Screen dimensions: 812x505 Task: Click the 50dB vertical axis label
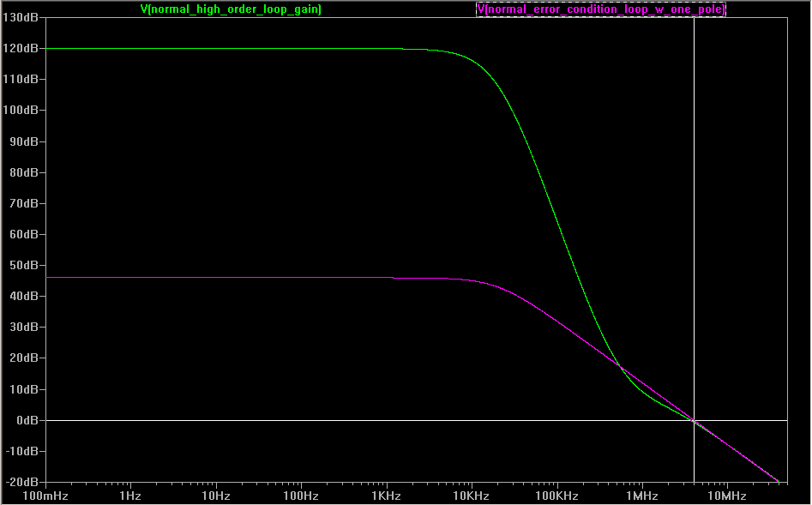coord(24,265)
